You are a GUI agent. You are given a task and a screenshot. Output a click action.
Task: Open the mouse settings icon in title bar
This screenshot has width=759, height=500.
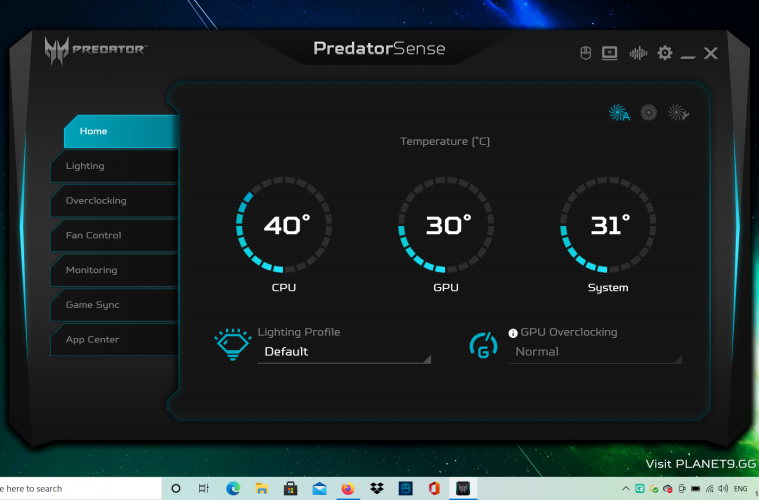pos(585,53)
